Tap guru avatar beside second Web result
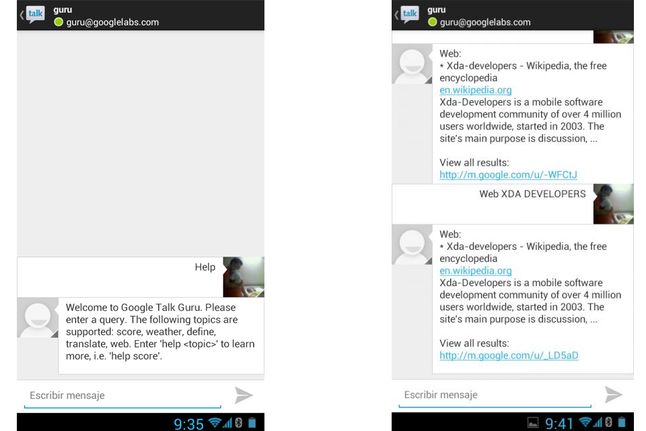This screenshot has width=646, height=431. point(412,245)
